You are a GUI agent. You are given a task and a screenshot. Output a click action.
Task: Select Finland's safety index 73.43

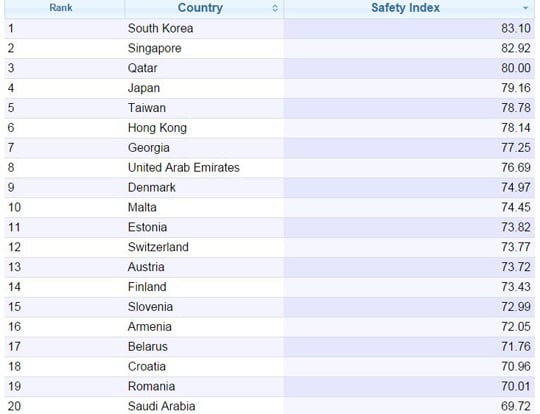516,287
